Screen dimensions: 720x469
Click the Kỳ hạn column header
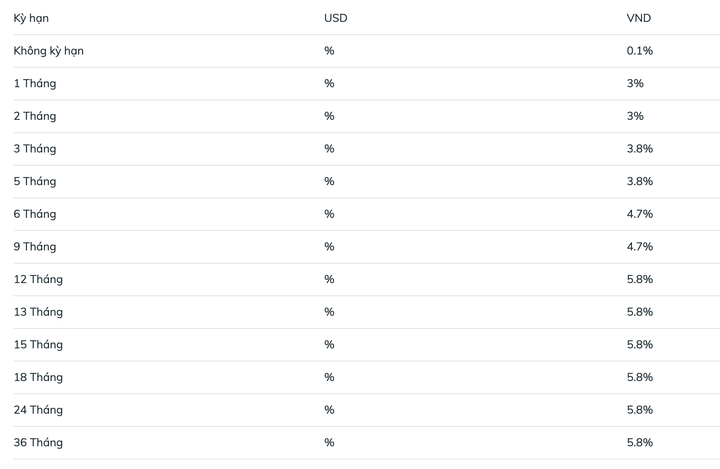pyautogui.click(x=31, y=18)
